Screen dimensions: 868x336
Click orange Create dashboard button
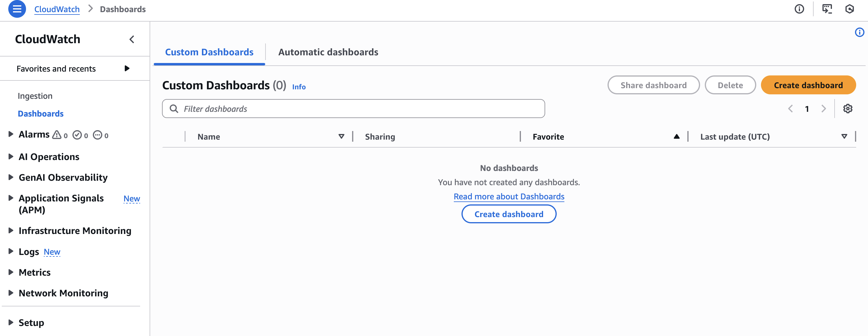click(x=808, y=85)
